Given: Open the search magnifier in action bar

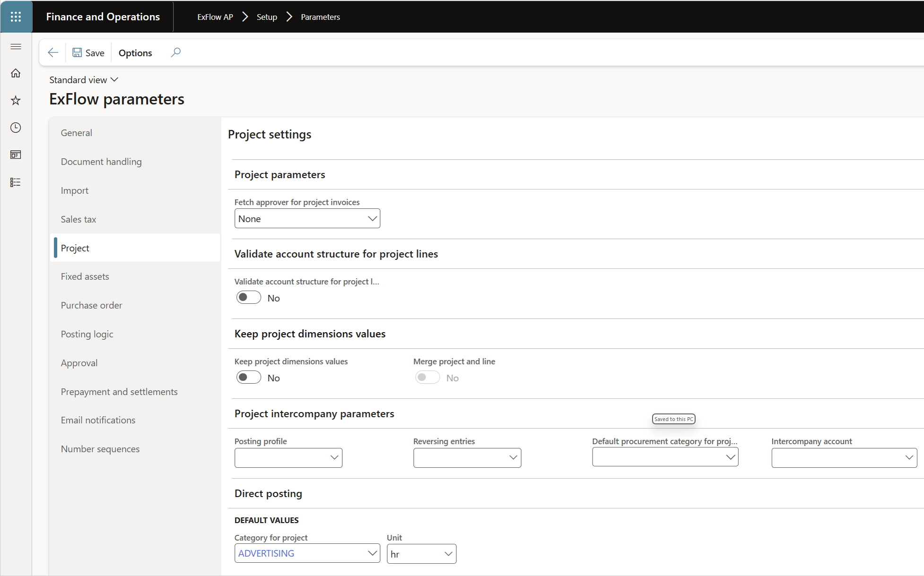Looking at the screenshot, I should pos(175,52).
